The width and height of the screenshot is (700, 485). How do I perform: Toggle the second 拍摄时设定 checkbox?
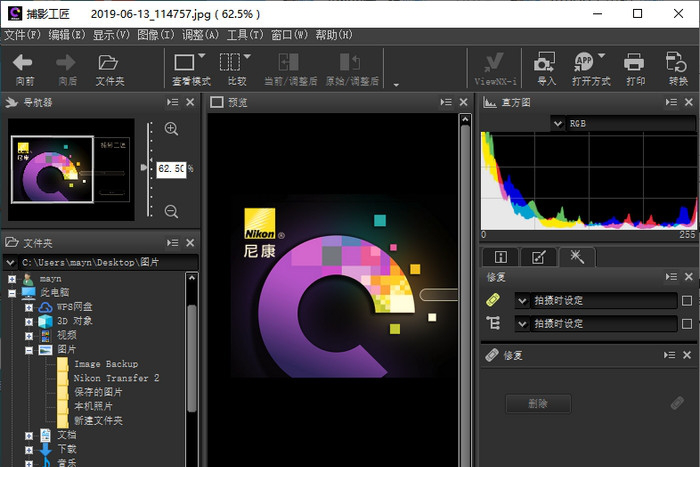[686, 323]
